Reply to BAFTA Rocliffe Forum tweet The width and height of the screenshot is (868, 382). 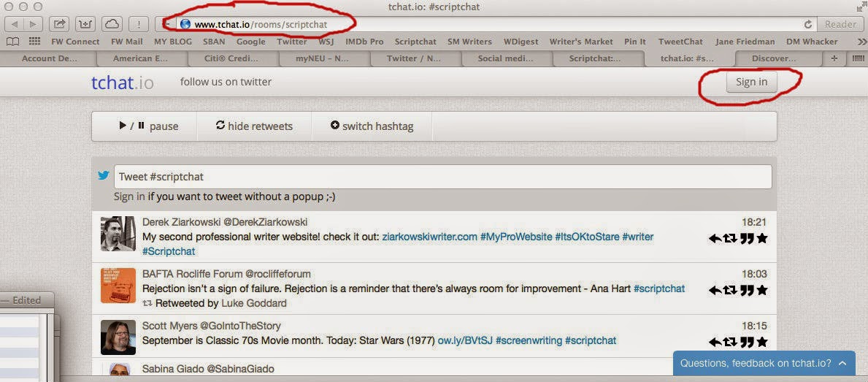tap(715, 290)
